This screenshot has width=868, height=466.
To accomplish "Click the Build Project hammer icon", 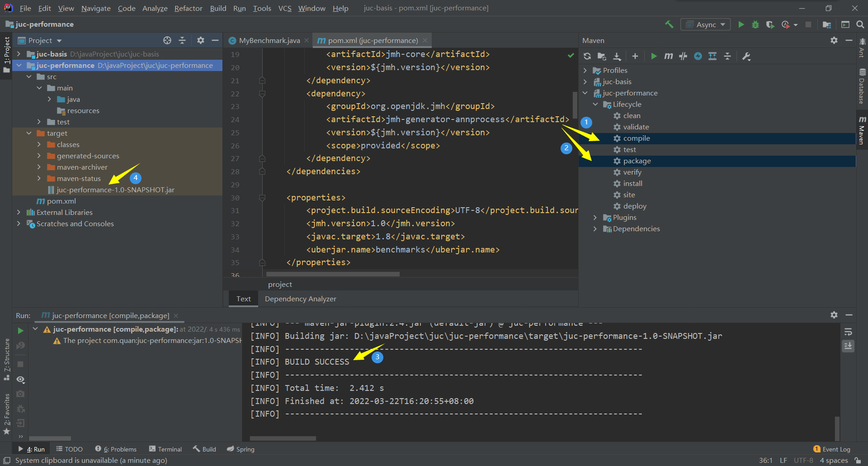I will [669, 24].
